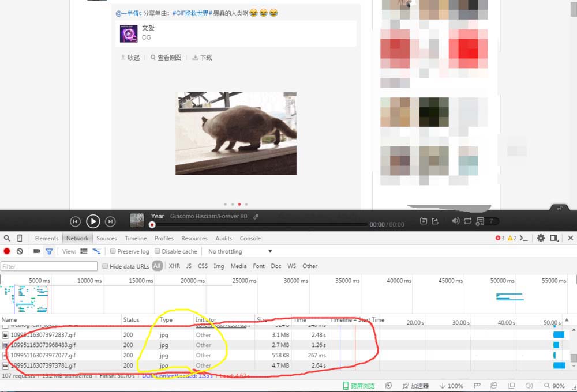Open the Resources tab
Image resolution: width=577 pixels, height=392 pixels.
(x=194, y=238)
